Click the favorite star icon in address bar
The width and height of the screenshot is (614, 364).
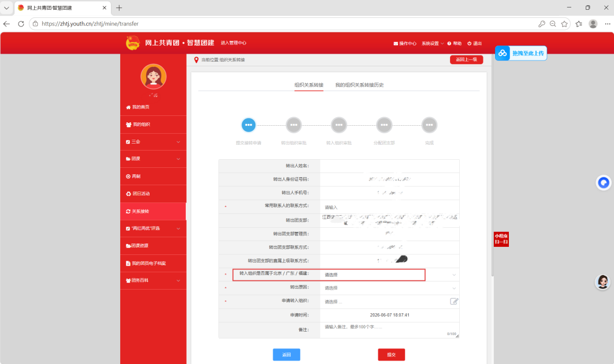pos(564,24)
